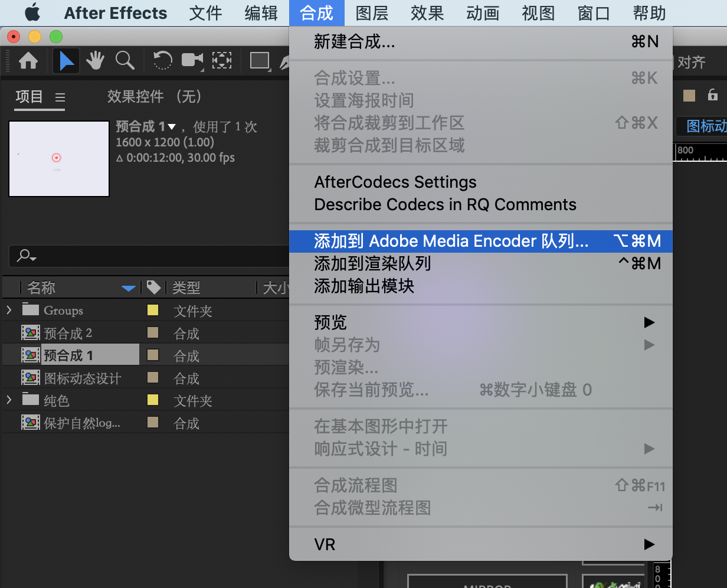Open the 窗口 menu
The width and height of the screenshot is (727, 588).
click(594, 13)
